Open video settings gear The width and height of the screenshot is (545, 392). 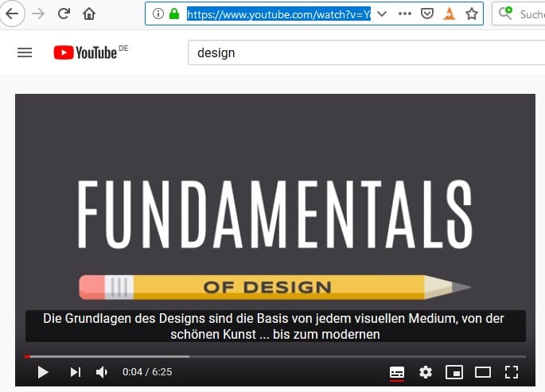coord(426,372)
